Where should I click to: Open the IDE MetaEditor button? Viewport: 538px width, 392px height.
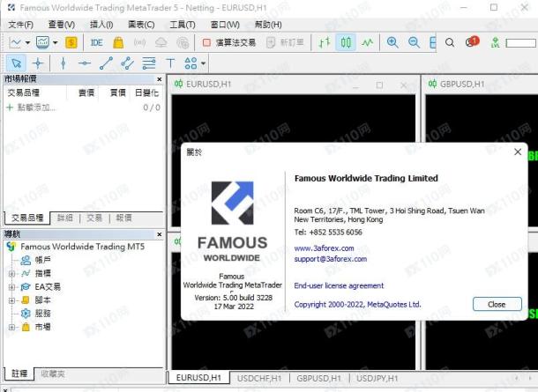point(96,42)
